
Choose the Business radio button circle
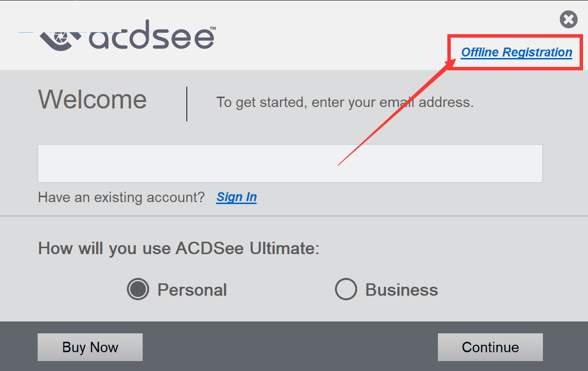pos(346,289)
